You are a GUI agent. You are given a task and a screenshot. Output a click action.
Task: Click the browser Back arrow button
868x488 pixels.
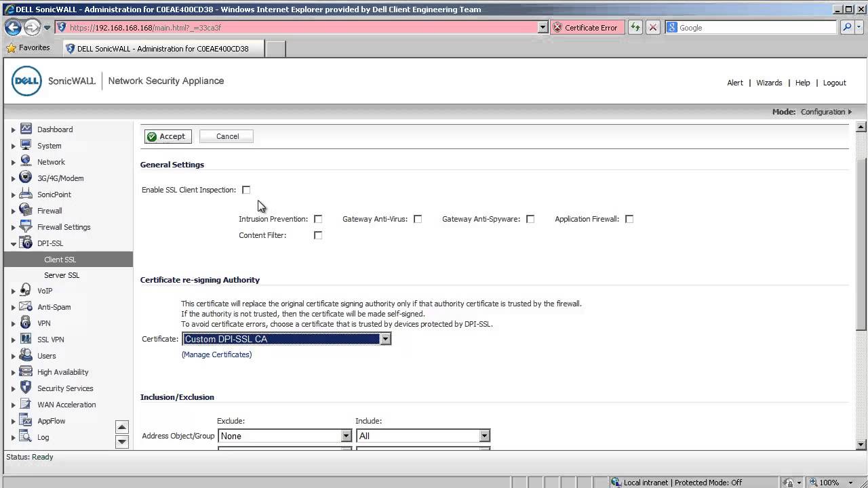coord(13,27)
